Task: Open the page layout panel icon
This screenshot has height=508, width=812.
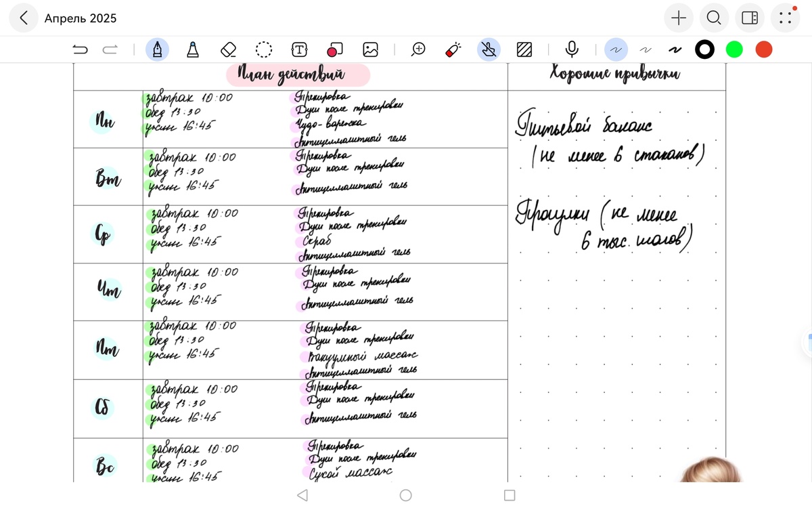Action: pyautogui.click(x=750, y=18)
